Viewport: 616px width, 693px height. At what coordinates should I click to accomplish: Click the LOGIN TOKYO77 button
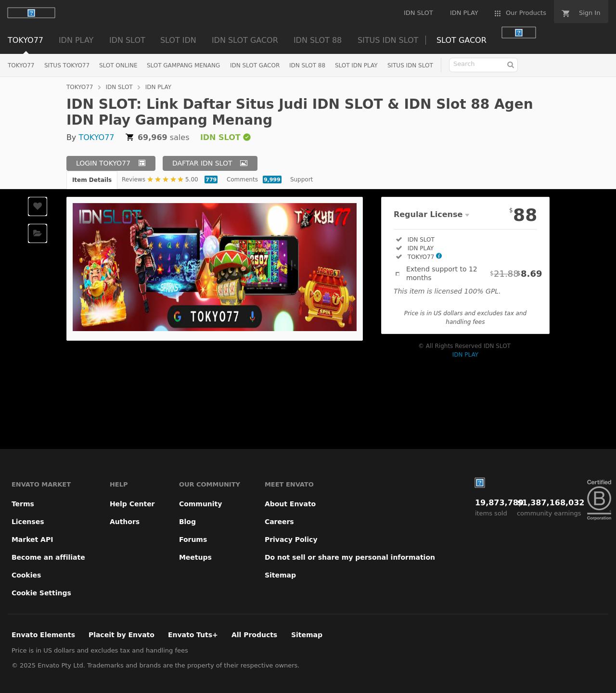point(111,163)
